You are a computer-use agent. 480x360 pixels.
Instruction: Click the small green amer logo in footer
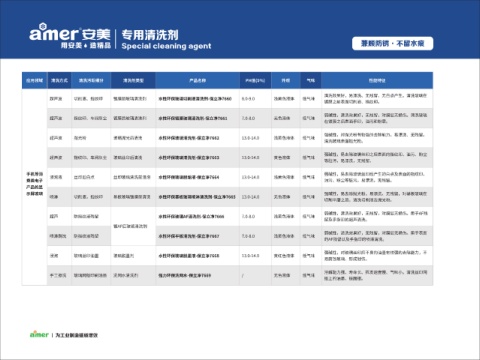pos(39,334)
